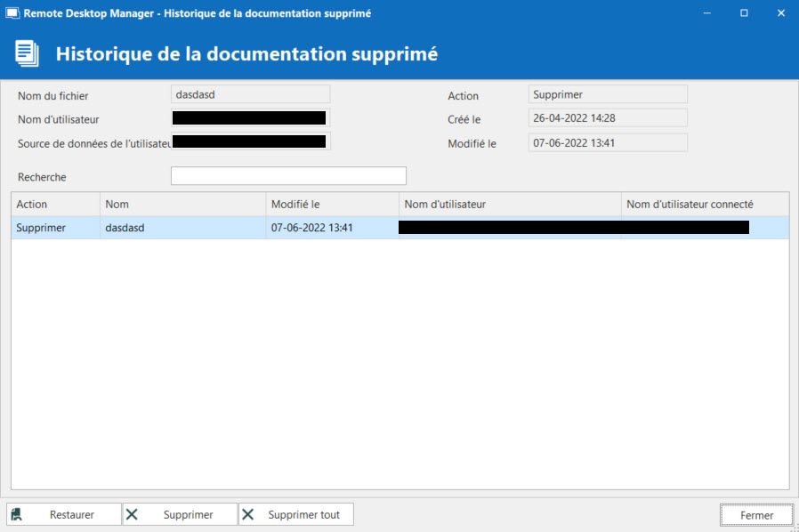The height and width of the screenshot is (532, 799).
Task: Click the Nom d'utilisateur column header
Action: click(x=509, y=205)
